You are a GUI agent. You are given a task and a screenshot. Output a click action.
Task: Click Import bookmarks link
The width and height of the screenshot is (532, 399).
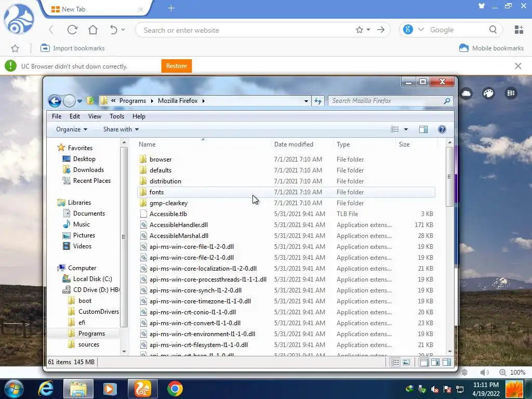coord(72,48)
